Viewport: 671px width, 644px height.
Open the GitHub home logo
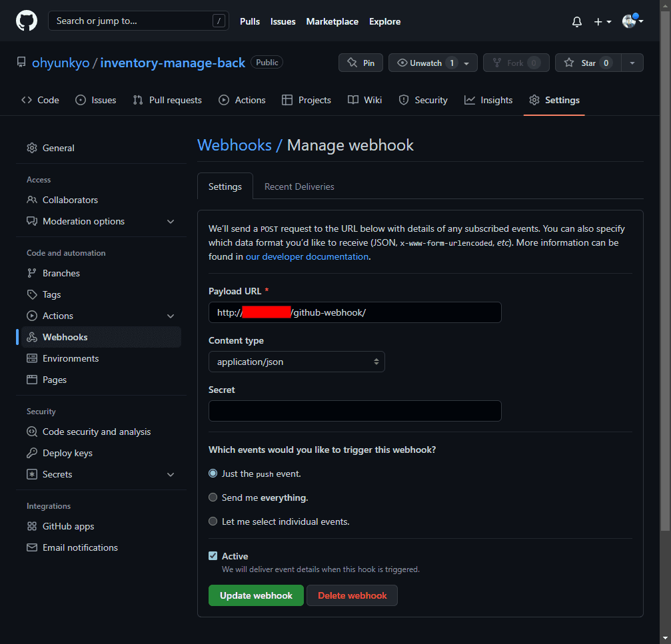coord(27,21)
